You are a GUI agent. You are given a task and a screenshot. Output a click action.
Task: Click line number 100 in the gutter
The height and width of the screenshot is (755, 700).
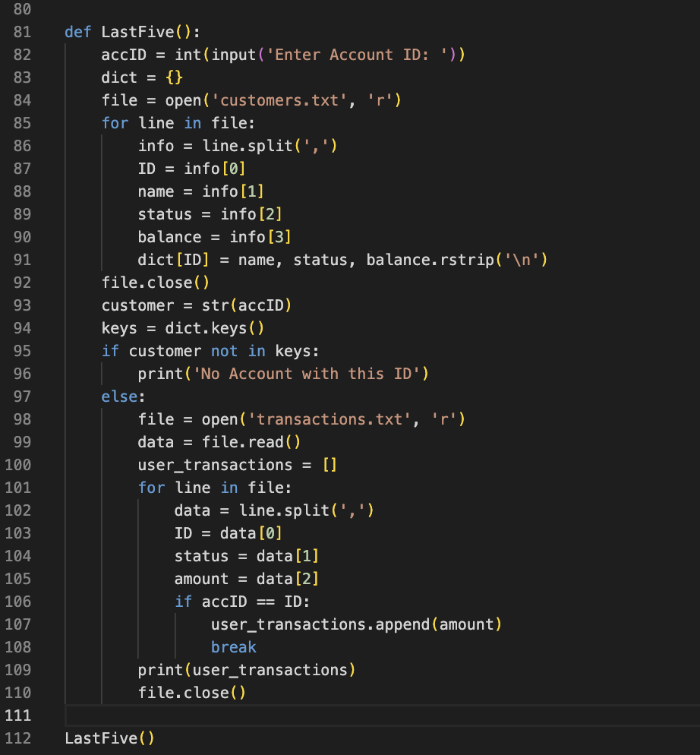point(21,464)
